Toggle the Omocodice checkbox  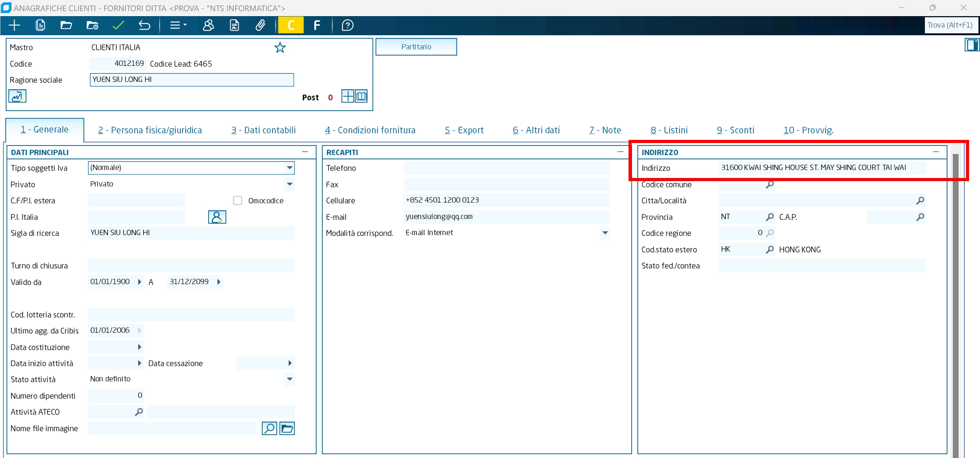tap(237, 200)
